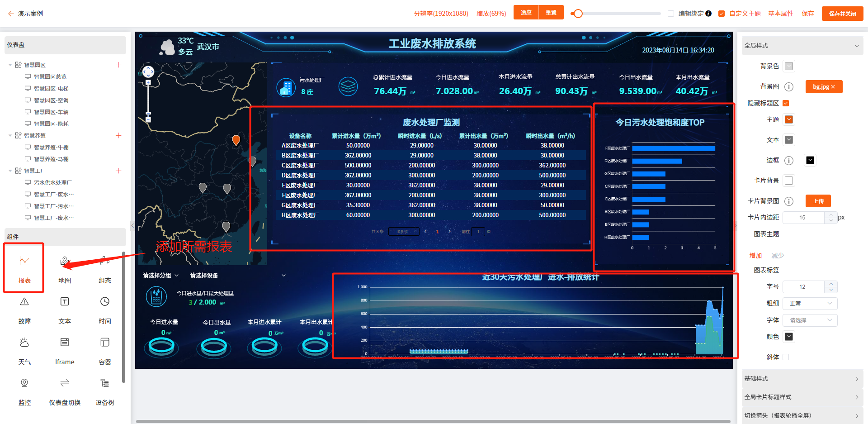Image resolution: width=868 pixels, height=424 pixels.
Task: Open the 请选择分组 dropdown
Action: [x=161, y=275]
